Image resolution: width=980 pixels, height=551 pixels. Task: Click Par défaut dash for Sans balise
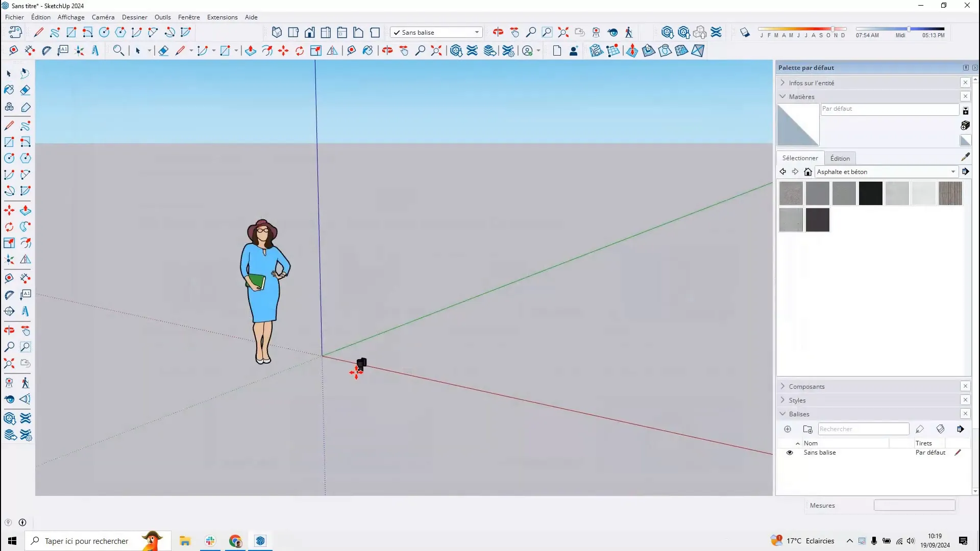(930, 453)
